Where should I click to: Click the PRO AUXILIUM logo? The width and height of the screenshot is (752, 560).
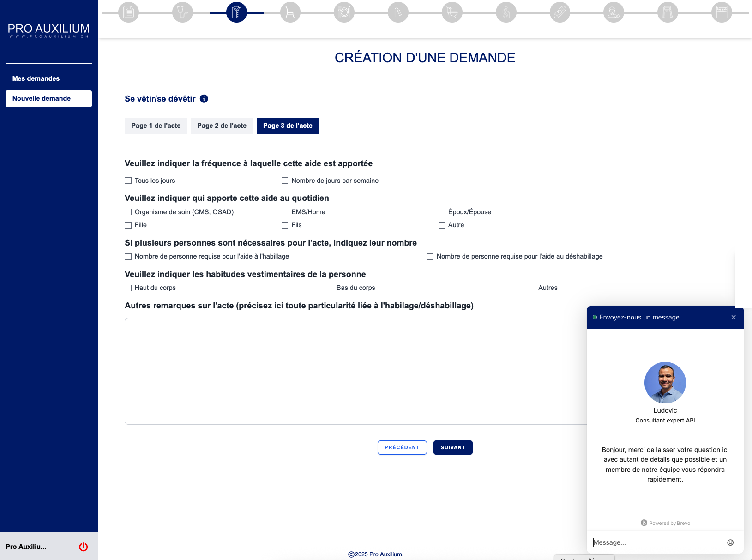[x=49, y=30]
